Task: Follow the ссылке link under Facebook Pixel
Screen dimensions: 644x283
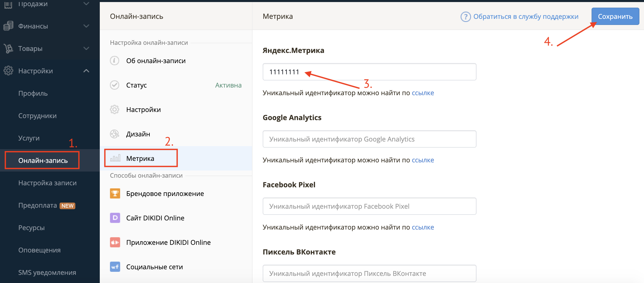Action: pyautogui.click(x=423, y=227)
